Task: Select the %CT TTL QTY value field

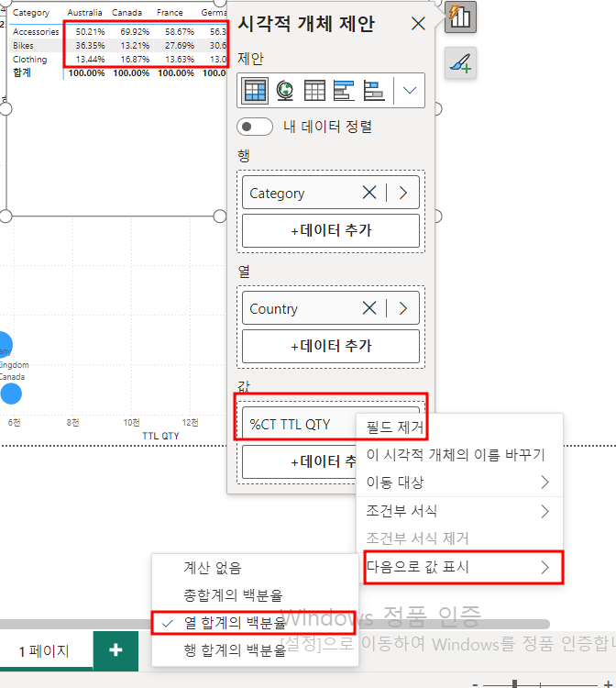Action: (x=299, y=424)
